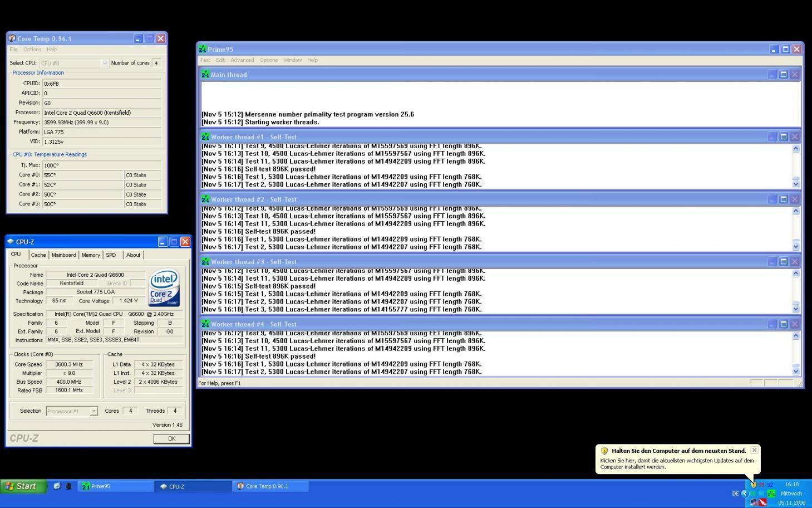Expand hidden system tray icons
The width and height of the screenshot is (812, 508).
(x=745, y=494)
